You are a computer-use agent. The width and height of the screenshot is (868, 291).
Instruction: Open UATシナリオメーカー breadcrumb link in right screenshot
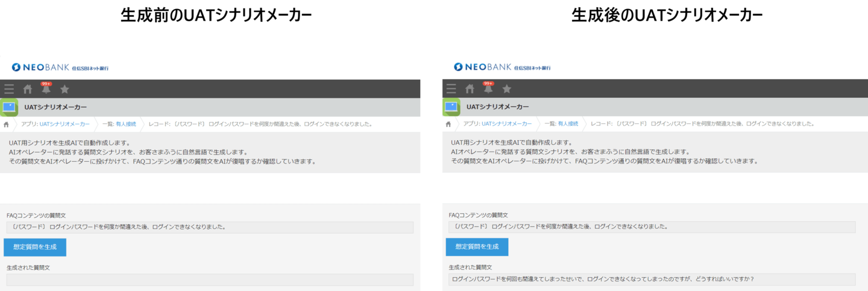[507, 124]
